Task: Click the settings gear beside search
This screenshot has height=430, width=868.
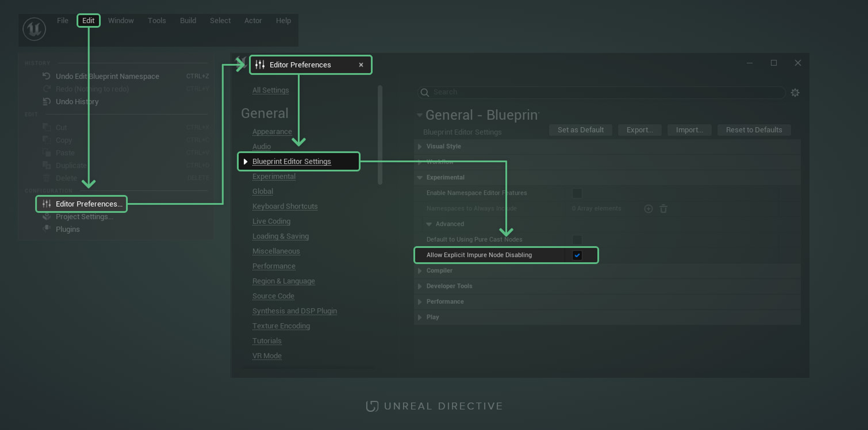Action: pos(795,92)
